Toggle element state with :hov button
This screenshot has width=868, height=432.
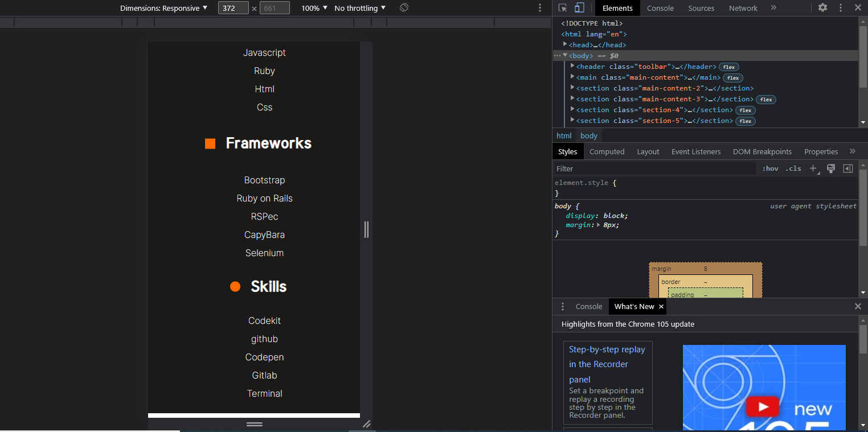tap(770, 168)
